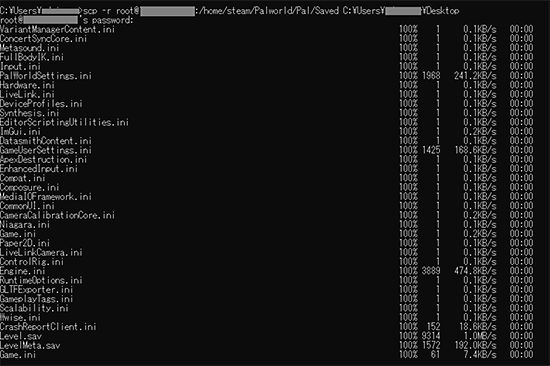Click the Desktop destination path in command
The width and height of the screenshot is (550, 366).
point(441,11)
